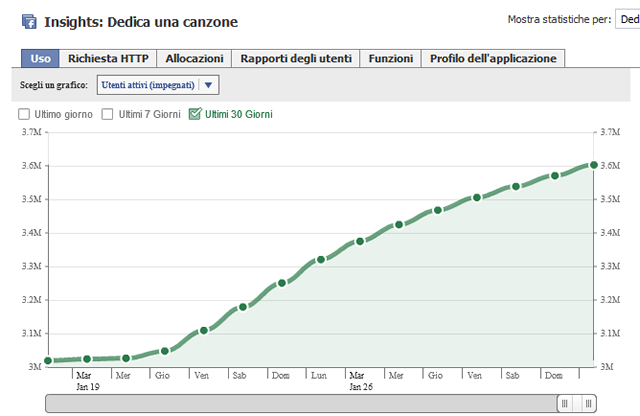
Task: Select the Allocazioni tab
Action: (x=194, y=58)
